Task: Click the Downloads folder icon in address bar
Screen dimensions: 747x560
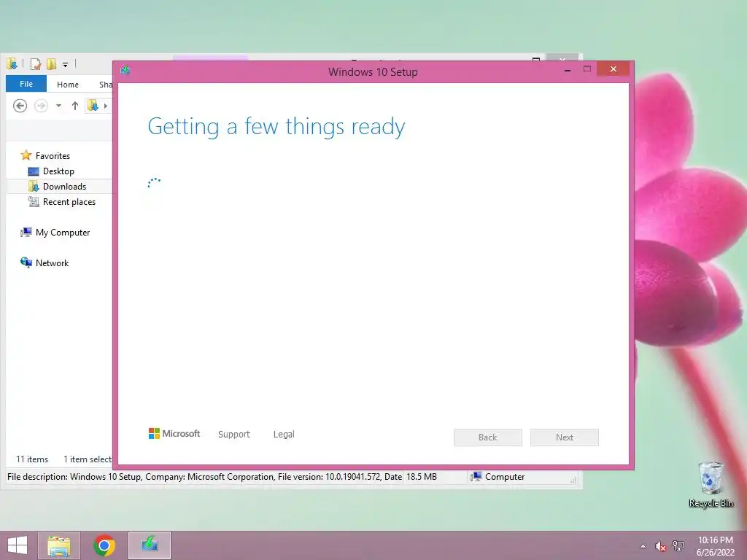Action: point(93,105)
